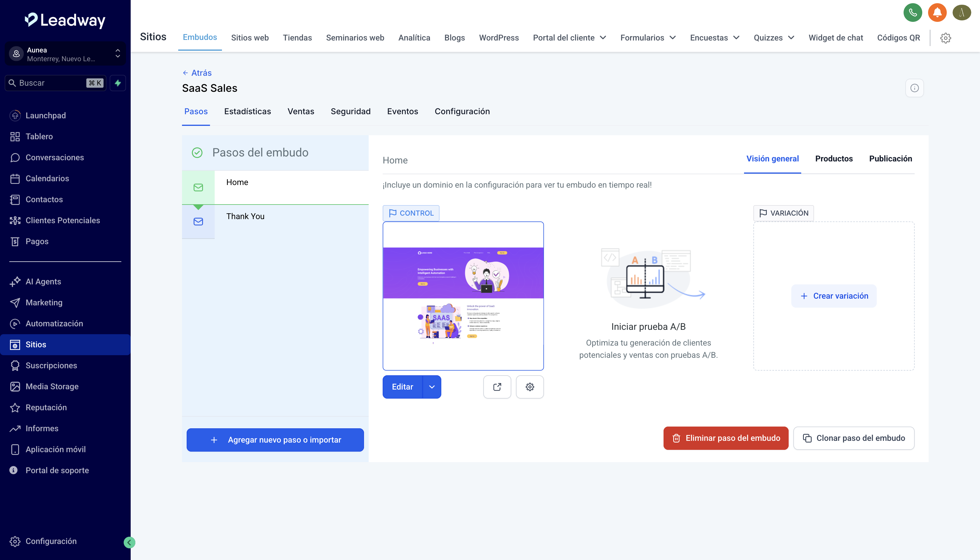Image resolution: width=980 pixels, height=560 pixels.
Task: Switch to the Publicación tab
Action: pos(890,159)
